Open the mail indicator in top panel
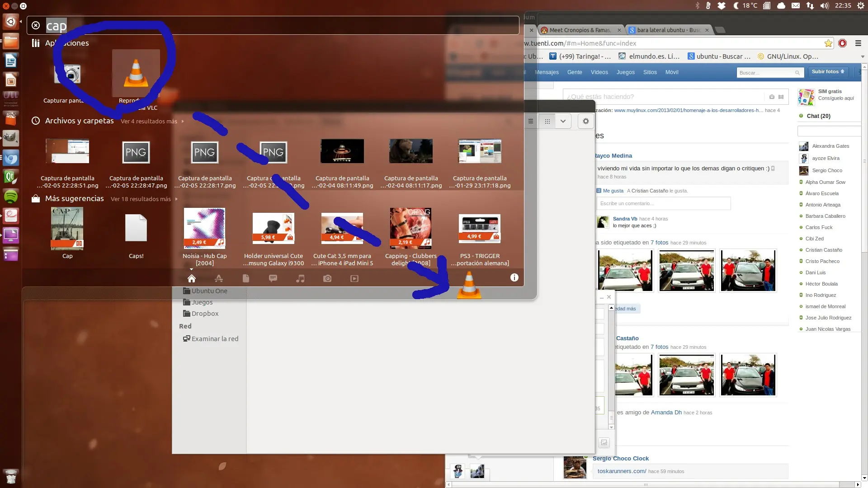 pos(796,6)
